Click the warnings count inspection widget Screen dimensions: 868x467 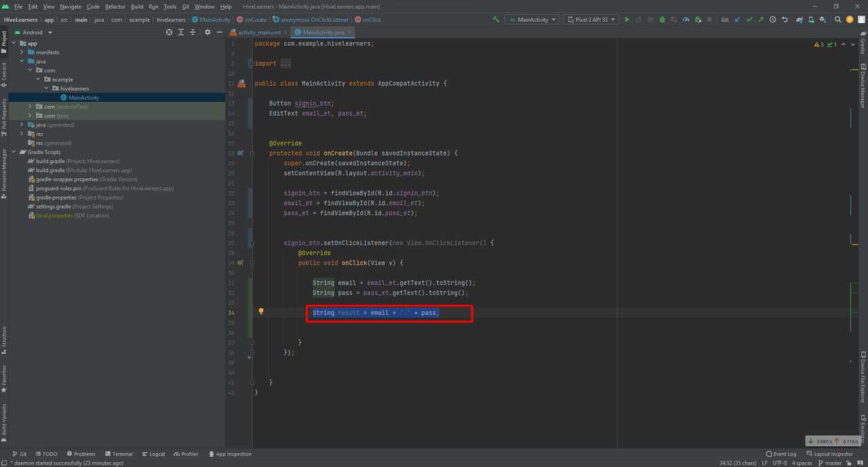(825, 44)
